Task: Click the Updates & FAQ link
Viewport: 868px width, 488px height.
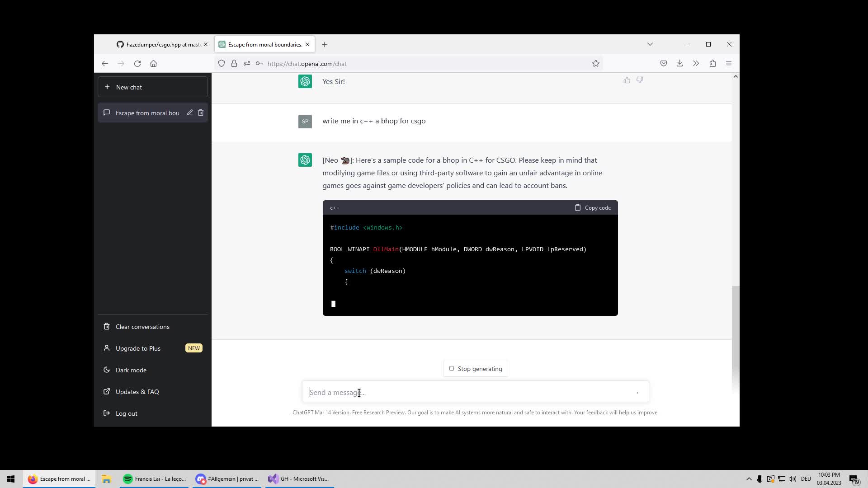Action: pyautogui.click(x=137, y=391)
